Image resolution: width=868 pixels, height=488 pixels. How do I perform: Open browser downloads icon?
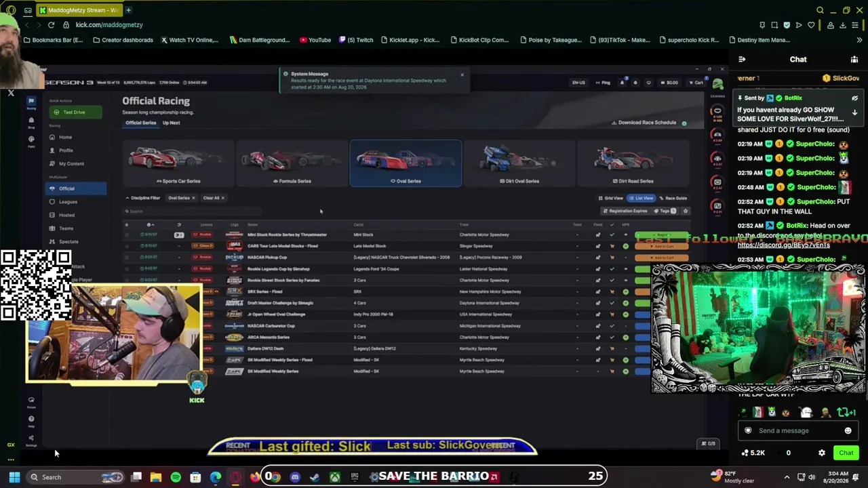click(843, 25)
